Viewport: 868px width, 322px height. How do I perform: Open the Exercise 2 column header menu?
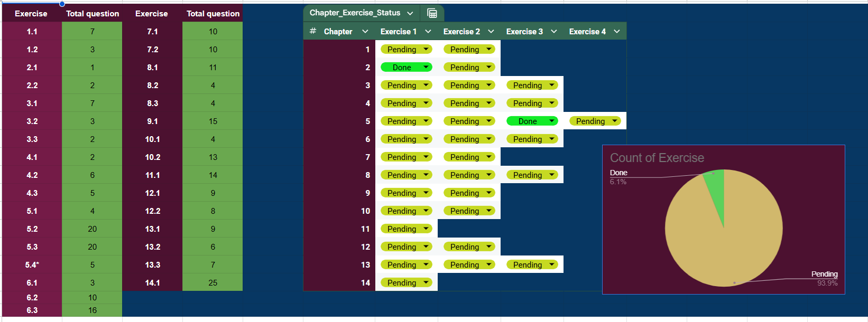491,32
